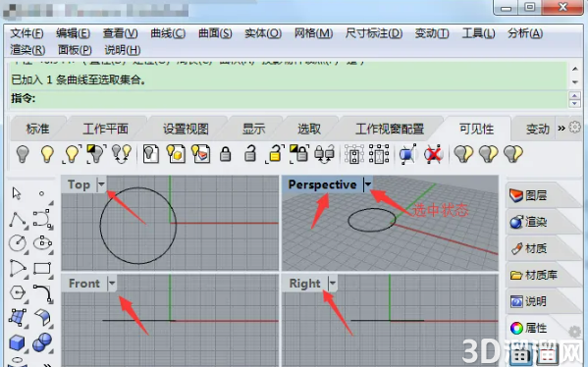Click the Show Selected Objects bulb with brackets

72,154
